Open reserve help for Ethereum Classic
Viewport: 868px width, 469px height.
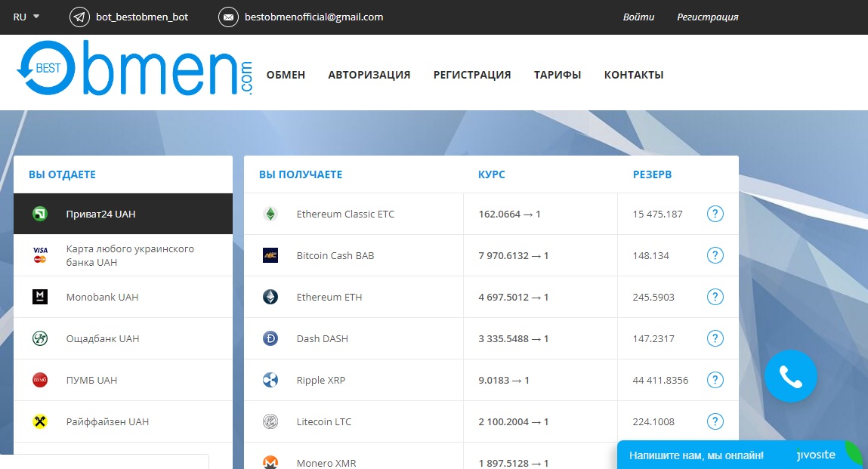[x=715, y=214]
